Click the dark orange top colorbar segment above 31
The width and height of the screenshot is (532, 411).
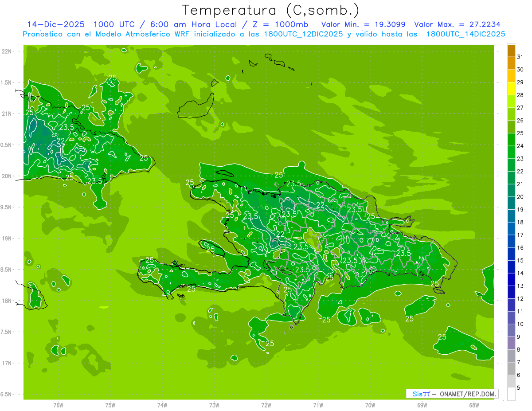click(x=511, y=50)
